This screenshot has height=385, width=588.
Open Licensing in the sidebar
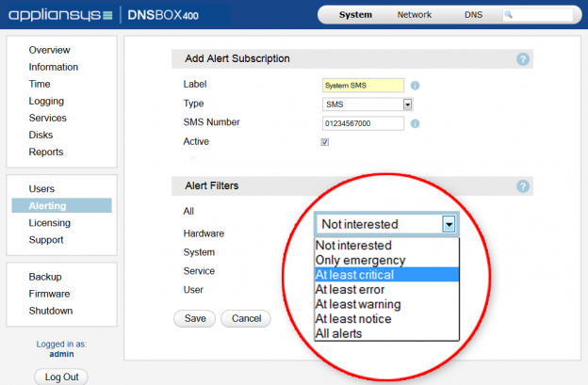coord(49,223)
